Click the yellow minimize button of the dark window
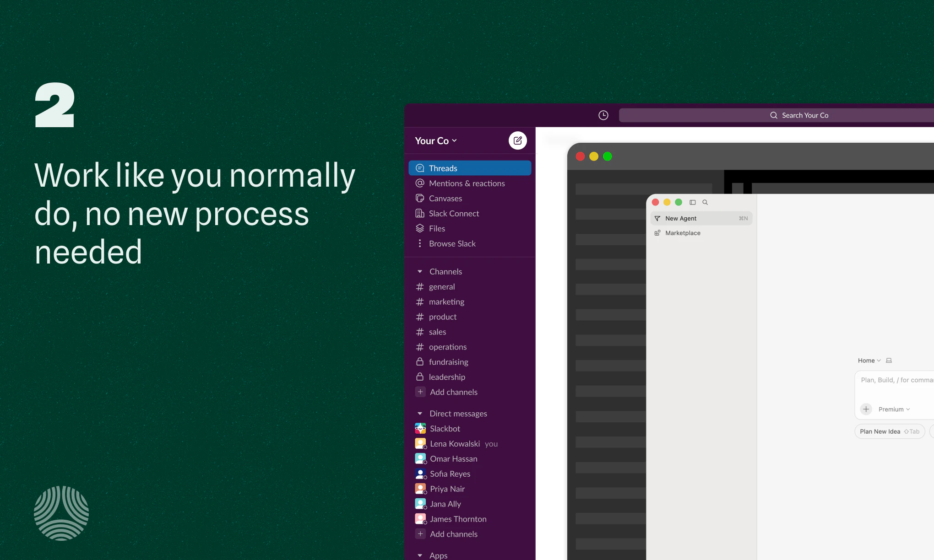The height and width of the screenshot is (560, 934). [x=594, y=156]
